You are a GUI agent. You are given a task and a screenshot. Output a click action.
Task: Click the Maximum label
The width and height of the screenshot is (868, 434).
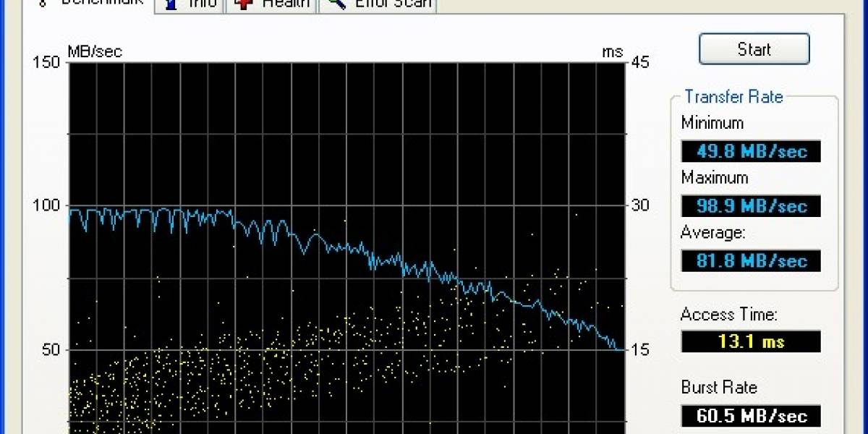click(714, 178)
